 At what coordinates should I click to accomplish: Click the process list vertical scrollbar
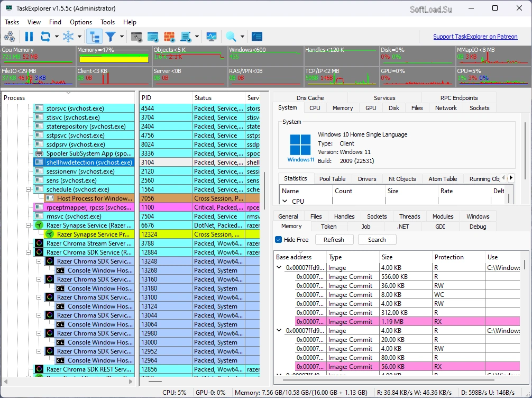264,190
